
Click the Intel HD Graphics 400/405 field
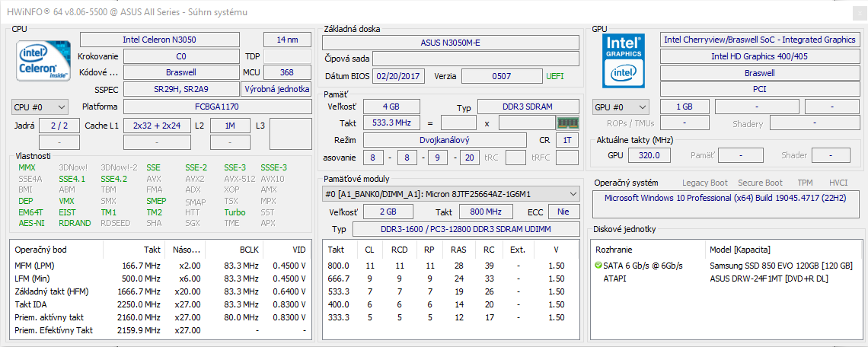tap(759, 56)
